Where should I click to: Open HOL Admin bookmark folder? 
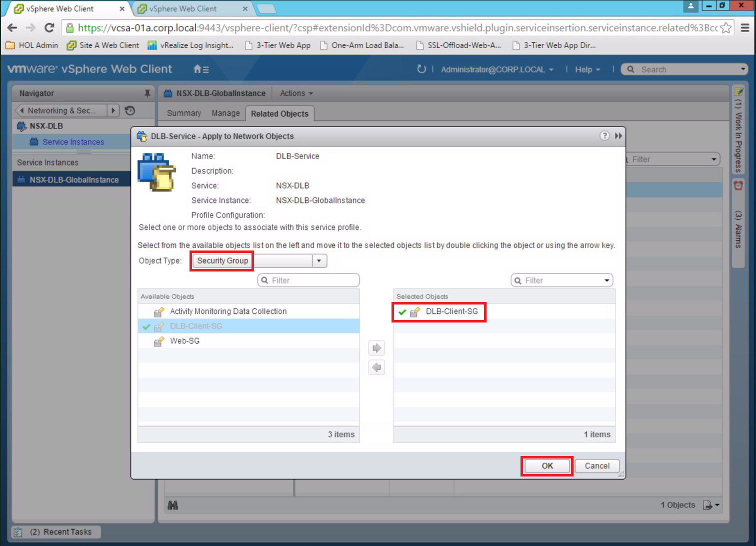click(x=32, y=45)
